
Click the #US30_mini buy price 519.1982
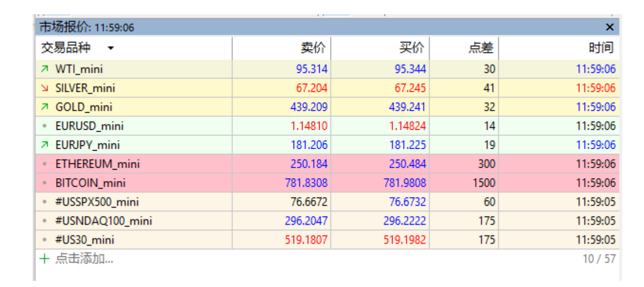[404, 240]
